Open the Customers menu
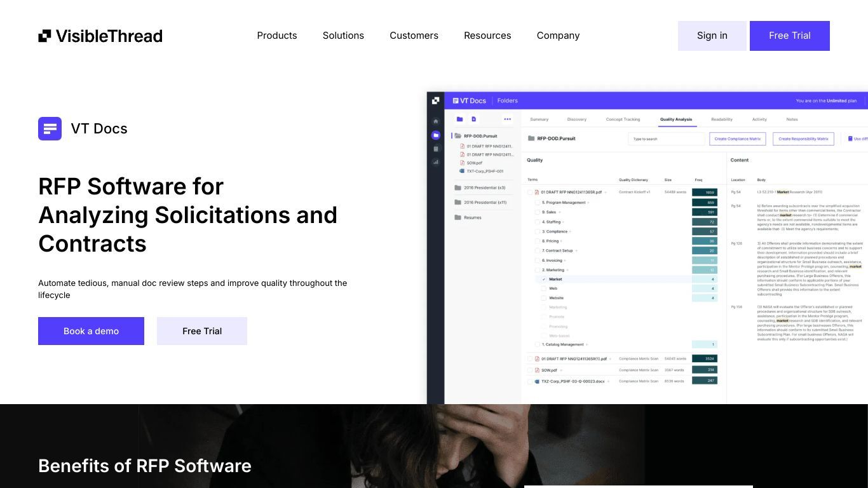 pos(414,36)
